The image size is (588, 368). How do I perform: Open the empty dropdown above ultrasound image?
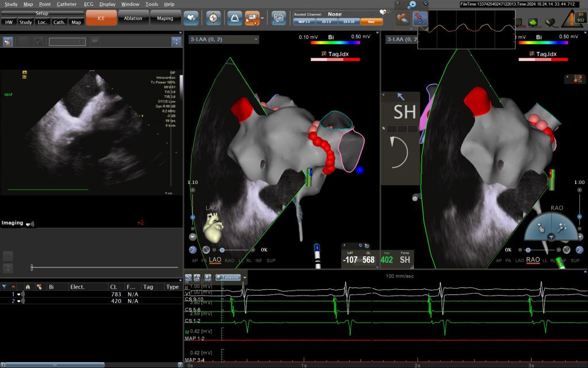[x=68, y=41]
